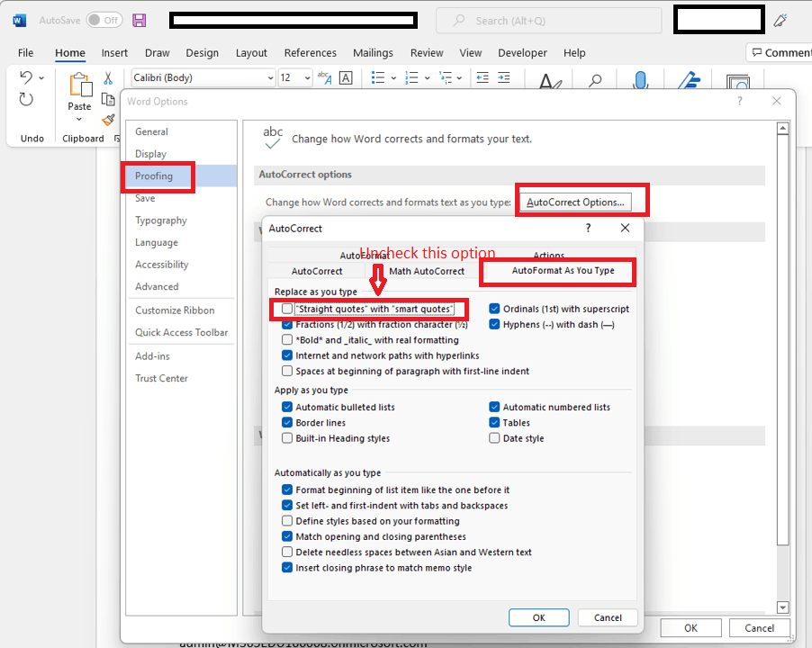
Task: Open the Math AutoCorrect tab
Action: (x=427, y=271)
